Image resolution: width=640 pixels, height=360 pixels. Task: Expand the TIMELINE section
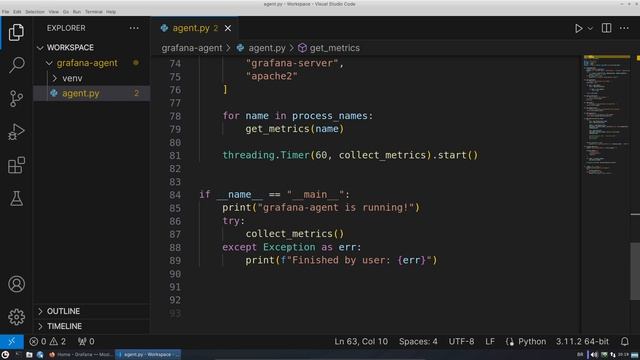91,326
